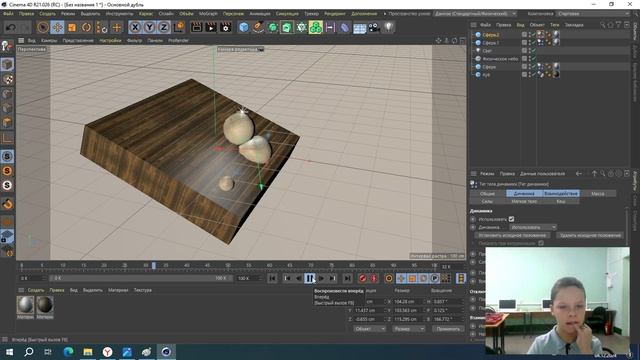
Task: Open the MoGraph menu
Action: [x=208, y=13]
